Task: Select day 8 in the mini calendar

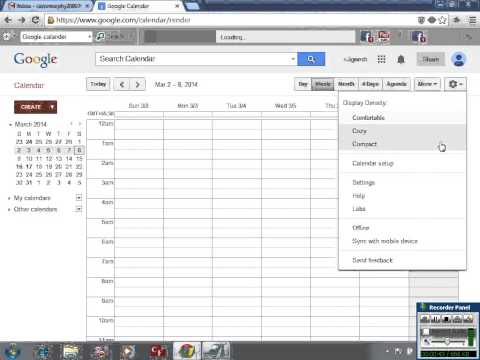Action: point(79,150)
